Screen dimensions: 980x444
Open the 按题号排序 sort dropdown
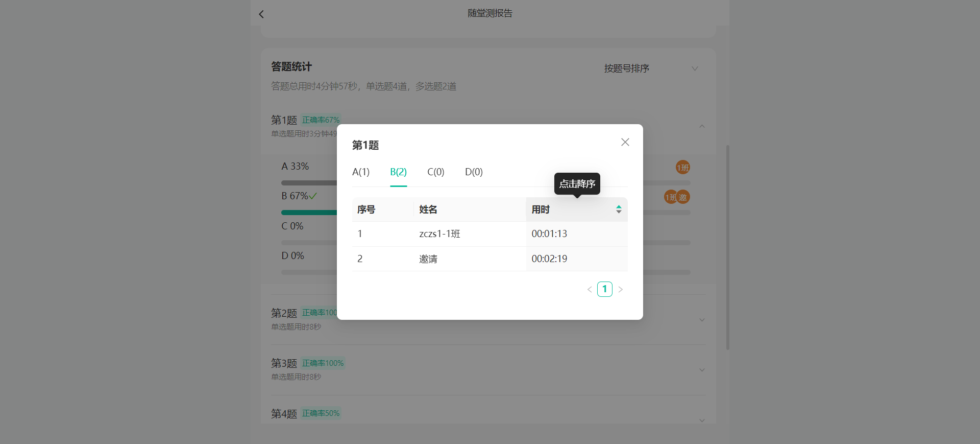[651, 68]
